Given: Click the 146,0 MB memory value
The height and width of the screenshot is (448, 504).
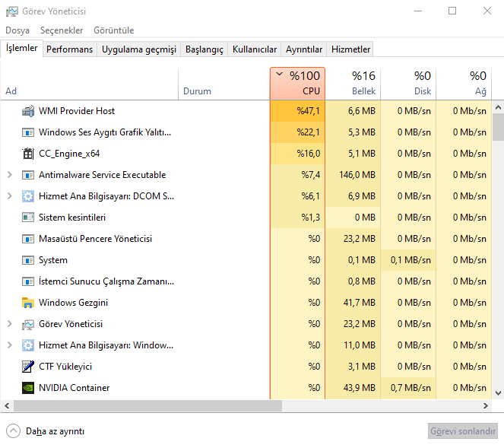Looking at the screenshot, I should click(x=357, y=175).
